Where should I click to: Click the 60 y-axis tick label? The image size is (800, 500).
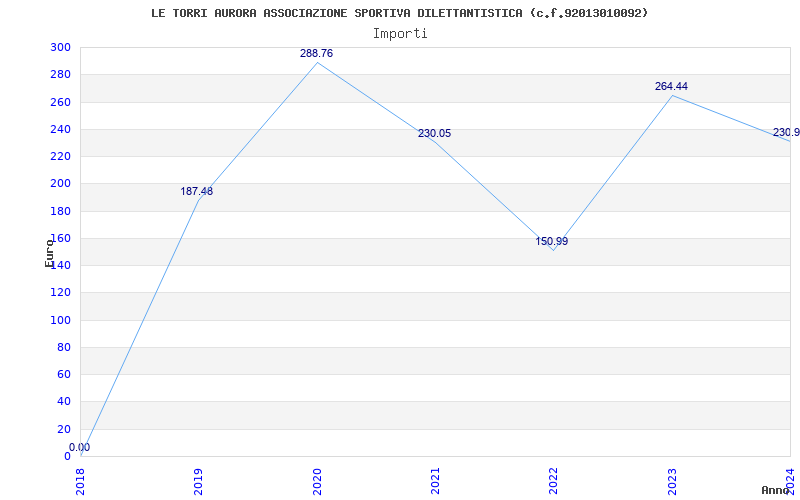[x=64, y=374]
